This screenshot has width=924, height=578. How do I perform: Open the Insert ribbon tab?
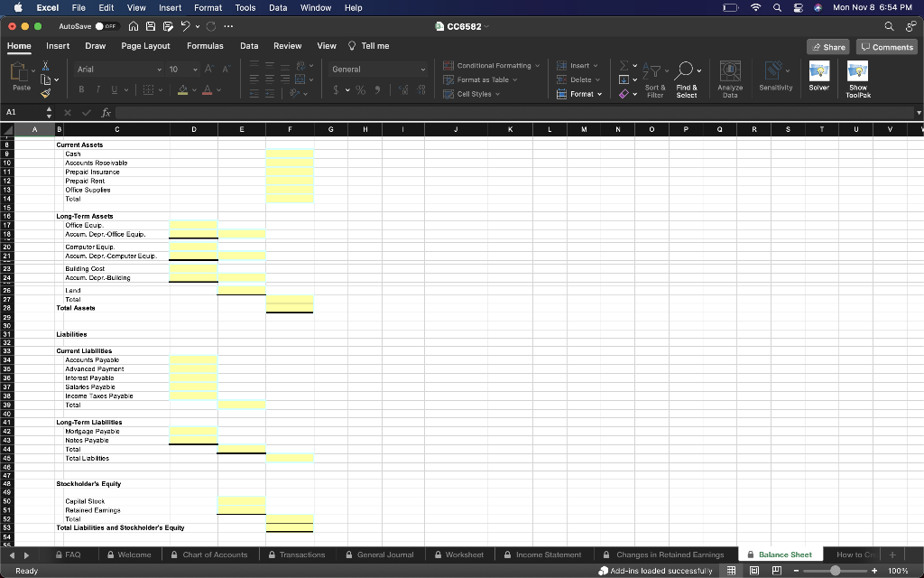click(x=58, y=46)
